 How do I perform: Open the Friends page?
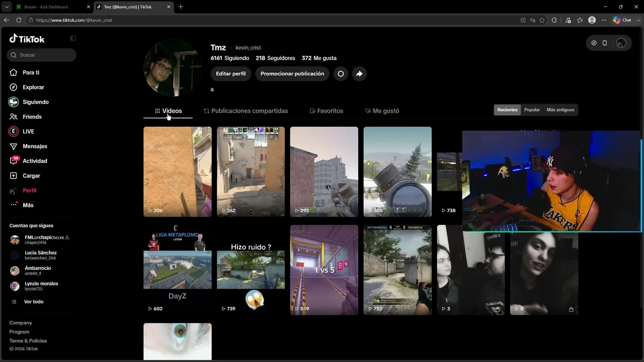(x=32, y=117)
